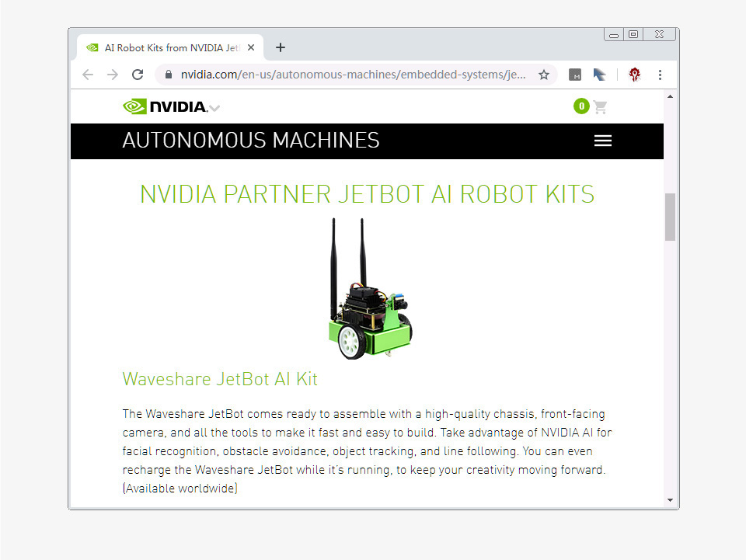The image size is (746, 560).
Task: Open the gray M extension icon
Action: click(575, 75)
